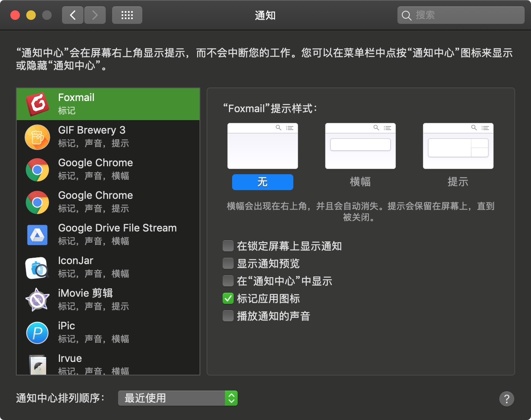Check 在"通知中心"中显示 option
531x420 pixels.
point(228,281)
